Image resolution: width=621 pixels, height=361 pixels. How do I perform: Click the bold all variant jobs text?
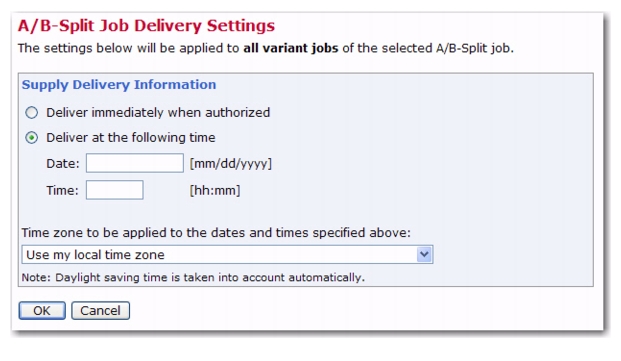click(x=291, y=48)
